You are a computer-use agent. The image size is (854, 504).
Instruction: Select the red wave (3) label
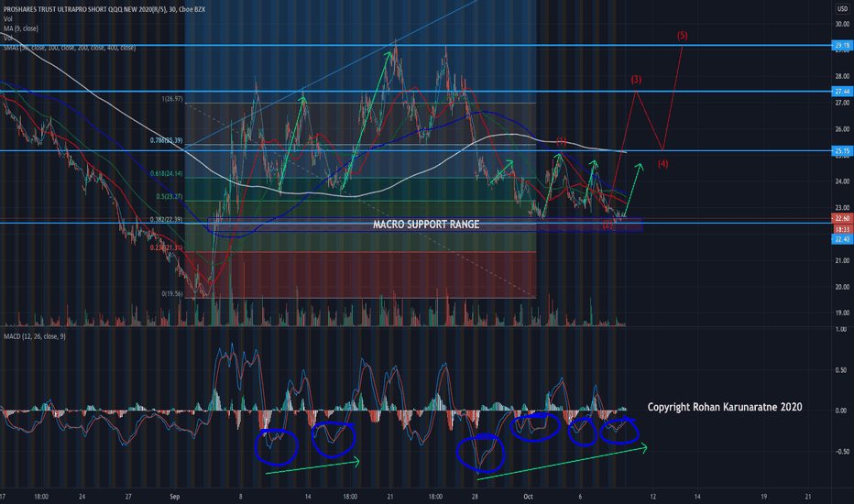coord(636,80)
